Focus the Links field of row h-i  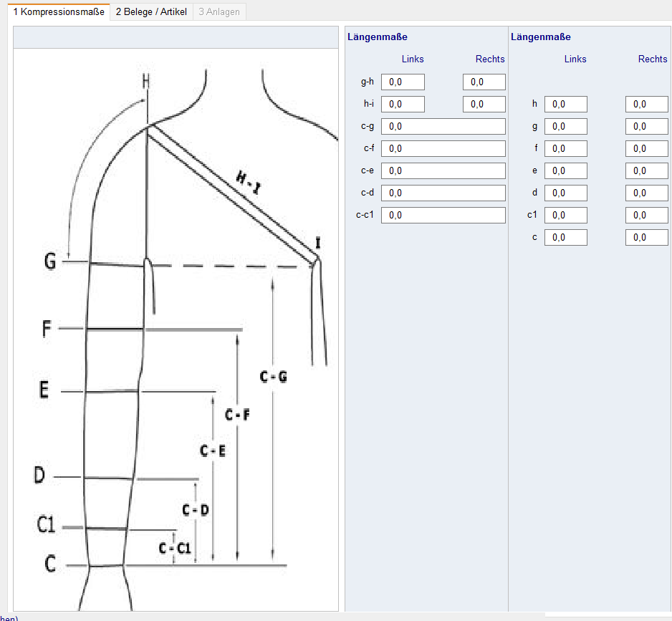tap(403, 105)
